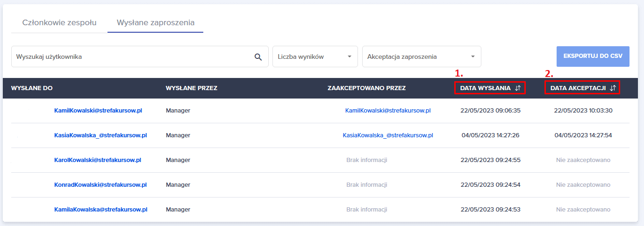Select the Wysłane zaproszenia tab
The width and height of the screenshot is (644, 226).
click(156, 22)
